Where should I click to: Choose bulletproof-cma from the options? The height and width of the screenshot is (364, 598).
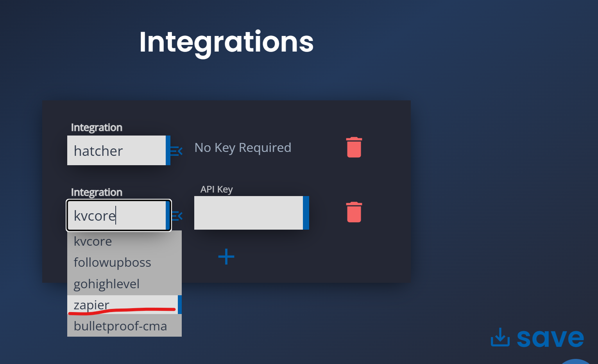coord(120,326)
